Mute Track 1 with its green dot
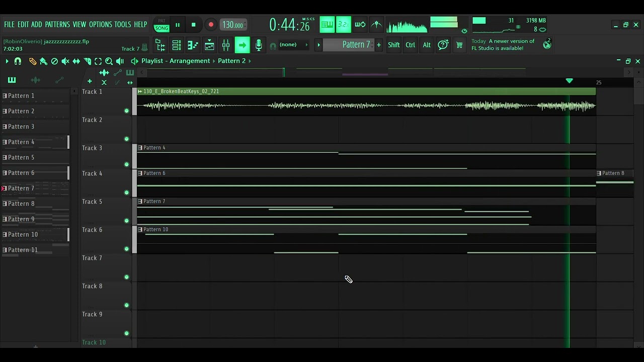Image resolution: width=644 pixels, height=362 pixels. (126, 111)
